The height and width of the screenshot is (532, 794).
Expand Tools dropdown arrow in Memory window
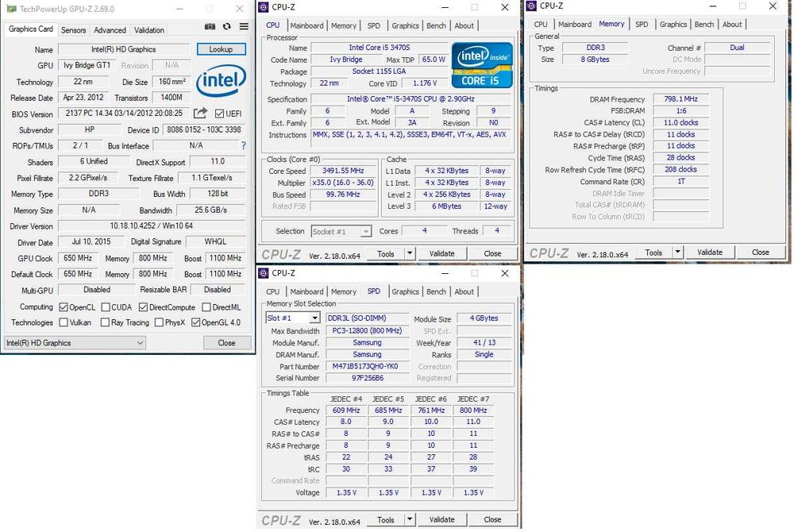point(677,252)
